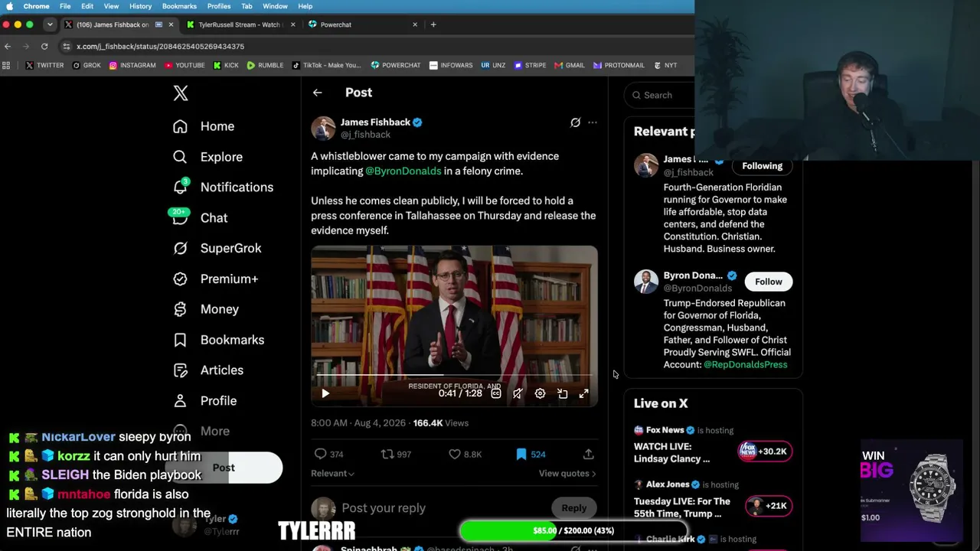
Task: Unmute the video sound
Action: pos(518,393)
